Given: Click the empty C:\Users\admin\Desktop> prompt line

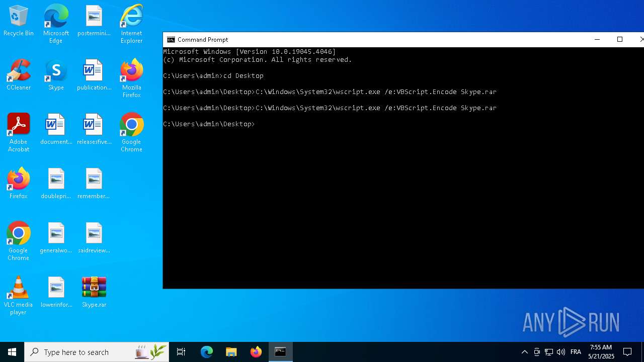Looking at the screenshot, I should click(x=209, y=124).
